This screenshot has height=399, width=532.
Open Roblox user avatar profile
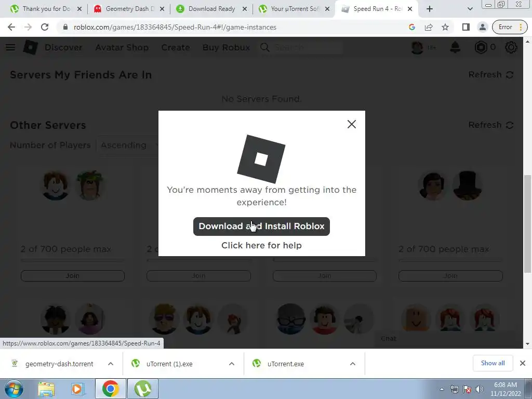[417, 47]
